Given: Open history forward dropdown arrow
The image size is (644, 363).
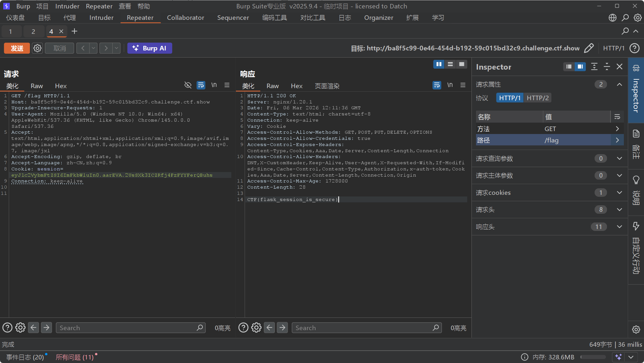Looking at the screenshot, I should pyautogui.click(x=116, y=48).
